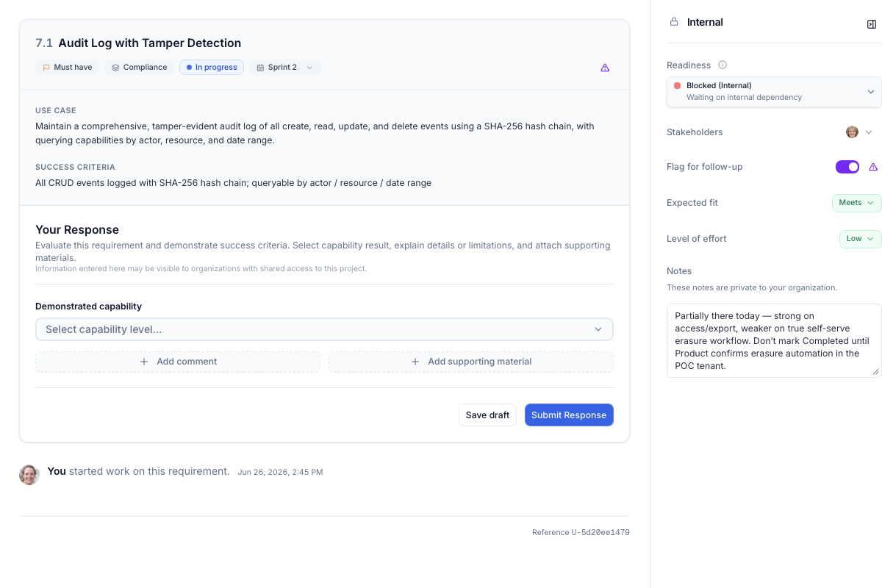Click the Level of effort label
Screen dimensions: 882x588
[x=697, y=239]
